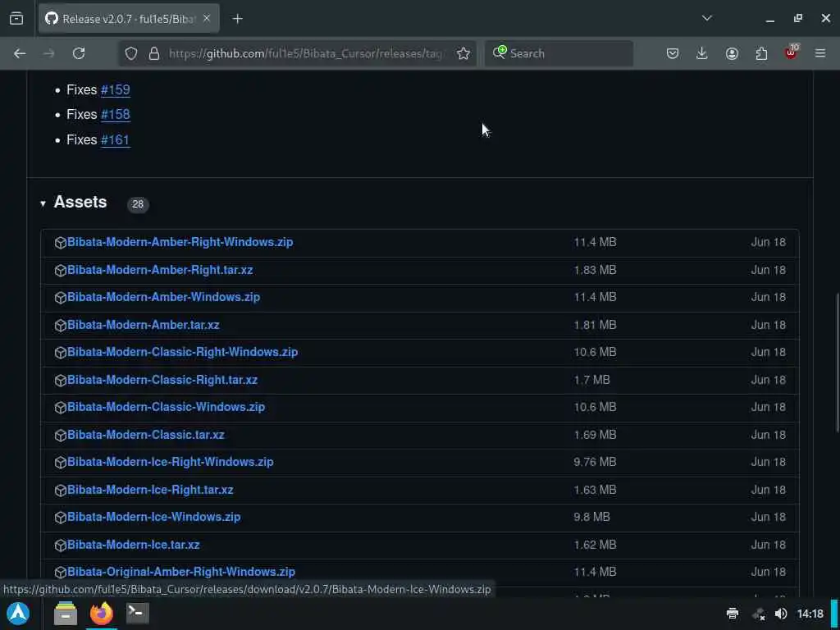Click package icon beside Bibata-Modern-Amber.tar.xz
Viewport: 840px width, 630px height.
61,325
